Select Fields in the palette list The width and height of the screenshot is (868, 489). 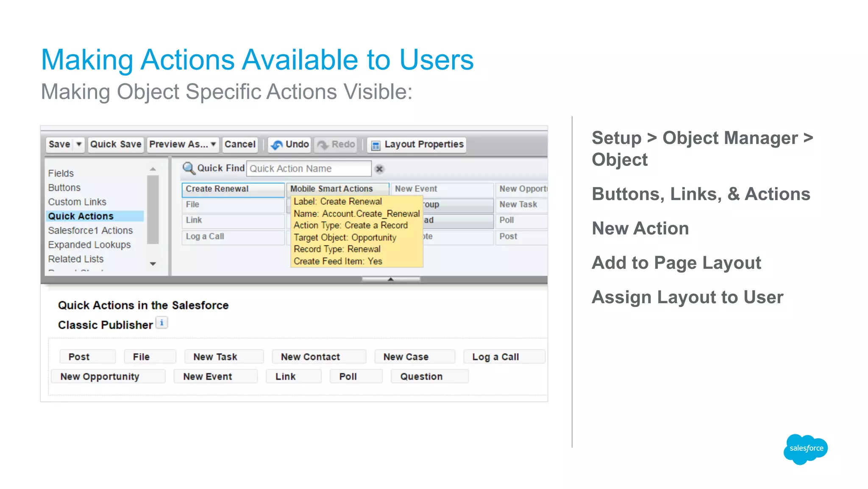pyautogui.click(x=61, y=173)
